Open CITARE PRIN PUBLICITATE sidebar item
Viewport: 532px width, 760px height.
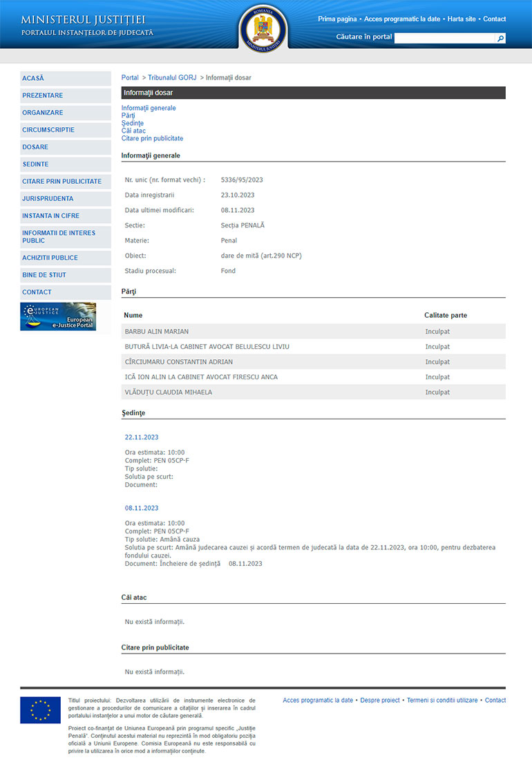[x=66, y=181]
